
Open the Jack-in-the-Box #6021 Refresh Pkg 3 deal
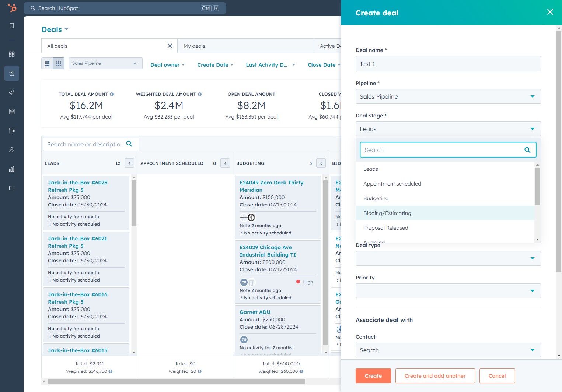[78, 242]
